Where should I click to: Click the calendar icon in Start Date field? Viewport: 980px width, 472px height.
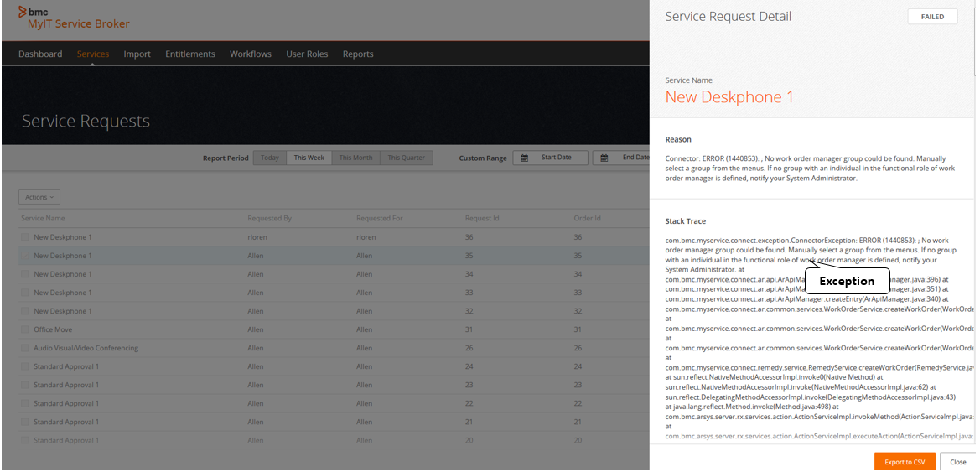pyautogui.click(x=525, y=158)
